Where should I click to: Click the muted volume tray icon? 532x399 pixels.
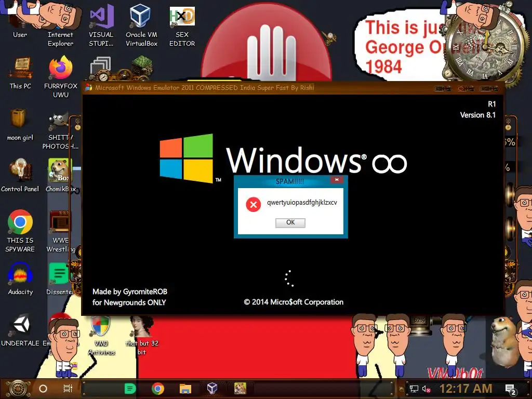426,389
